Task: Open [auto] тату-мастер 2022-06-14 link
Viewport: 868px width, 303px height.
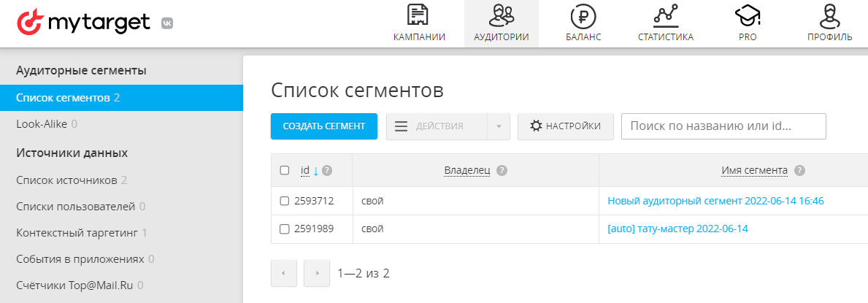Action: [x=677, y=229]
